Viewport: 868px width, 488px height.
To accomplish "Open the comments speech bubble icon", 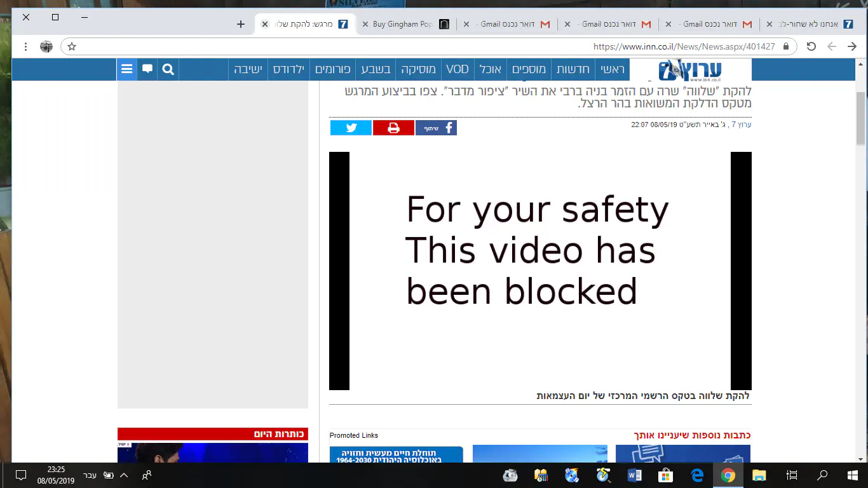I will pos(147,69).
